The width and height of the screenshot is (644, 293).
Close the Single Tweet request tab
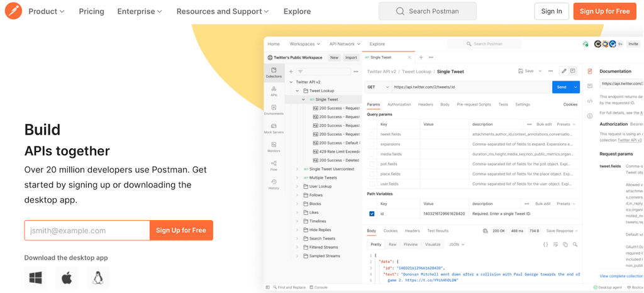[409, 57]
